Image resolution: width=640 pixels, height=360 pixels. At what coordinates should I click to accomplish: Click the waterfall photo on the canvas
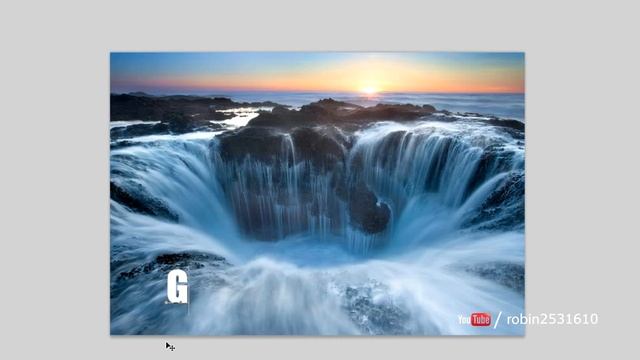coord(317,193)
